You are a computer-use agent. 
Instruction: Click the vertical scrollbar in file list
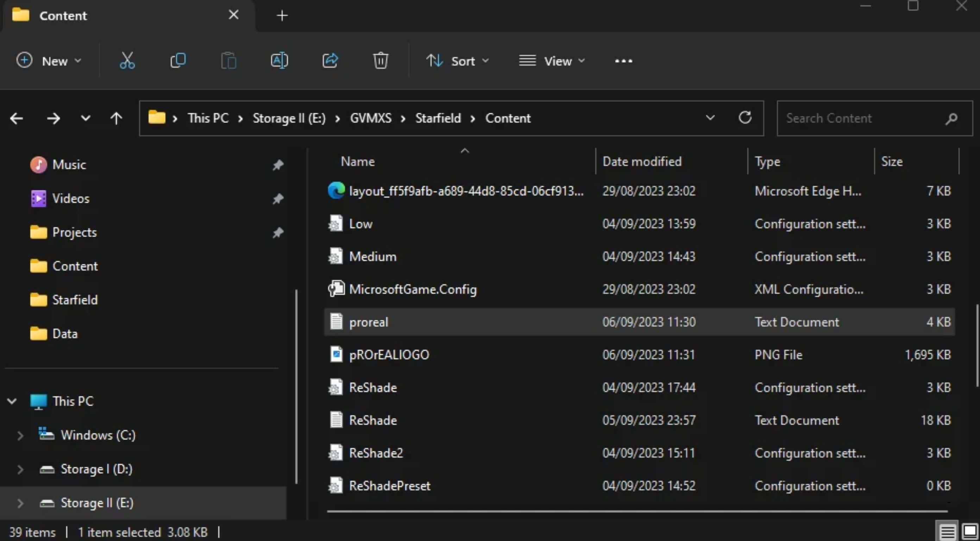coord(976,344)
